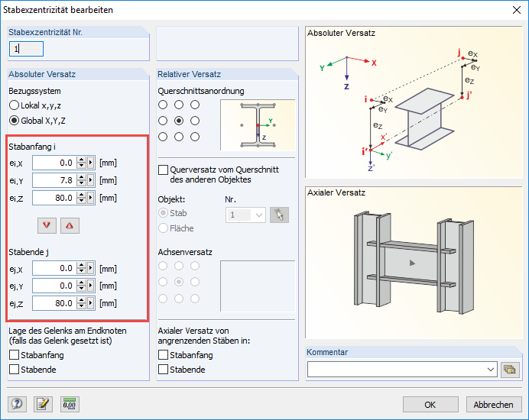This screenshot has height=420, width=529.
Task: Click the pick member in graphic icon
Action: [x=279, y=215]
